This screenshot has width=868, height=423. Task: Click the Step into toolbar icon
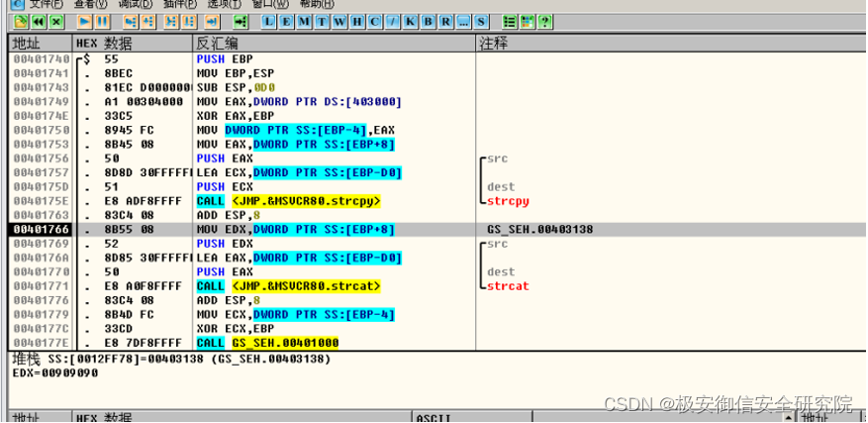(131, 22)
